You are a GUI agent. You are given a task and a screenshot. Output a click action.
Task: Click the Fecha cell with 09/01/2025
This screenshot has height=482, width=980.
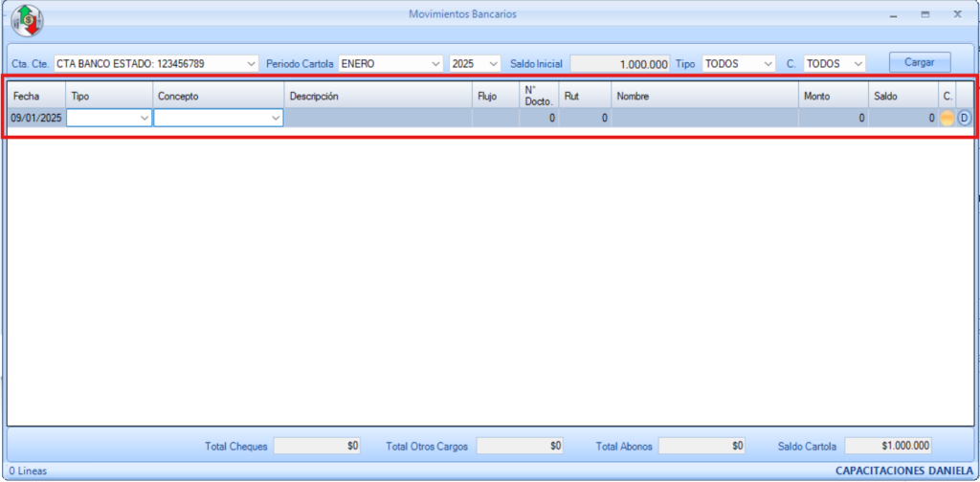35,119
